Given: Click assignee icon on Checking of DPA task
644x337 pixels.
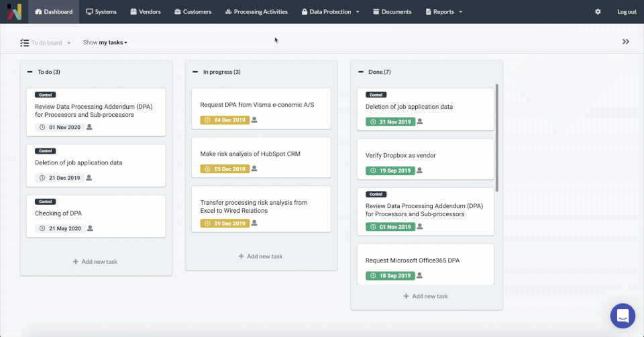Looking at the screenshot, I should click(90, 228).
